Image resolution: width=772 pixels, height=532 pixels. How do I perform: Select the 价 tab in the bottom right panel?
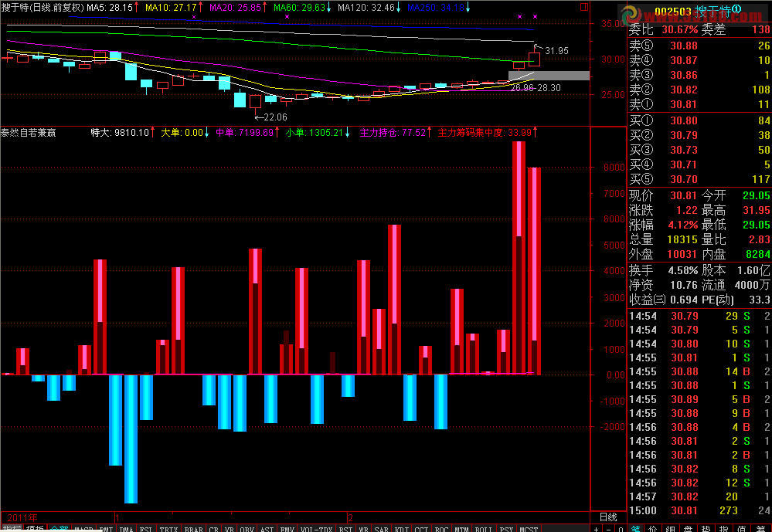pos(652,528)
